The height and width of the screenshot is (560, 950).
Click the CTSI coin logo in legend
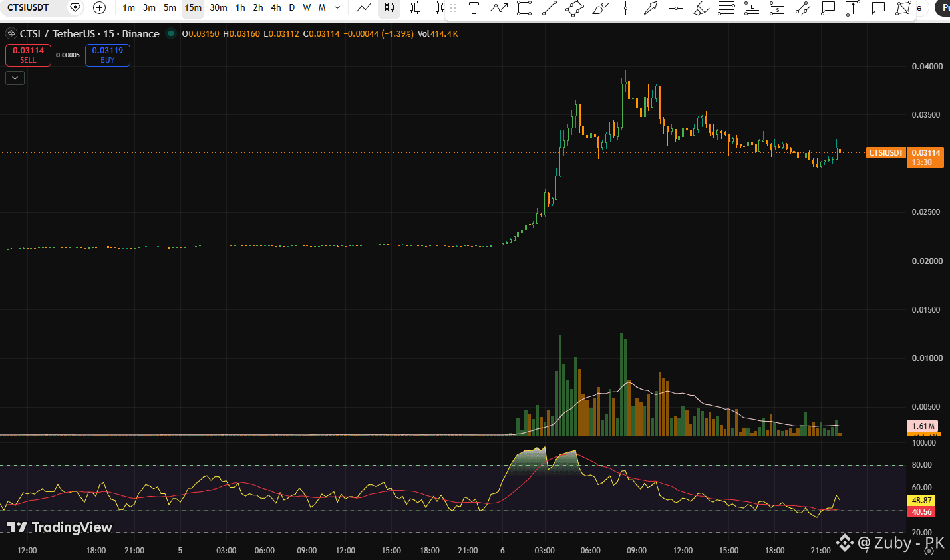11,33
